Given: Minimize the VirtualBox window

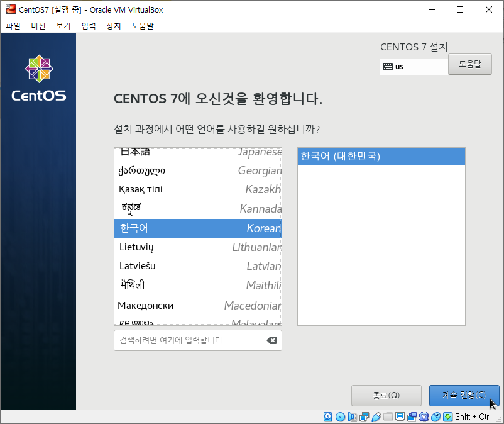Looking at the screenshot, I should click(432, 9).
